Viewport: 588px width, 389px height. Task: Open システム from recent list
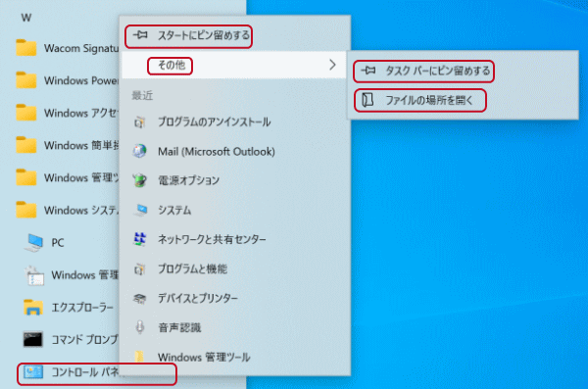point(235,210)
